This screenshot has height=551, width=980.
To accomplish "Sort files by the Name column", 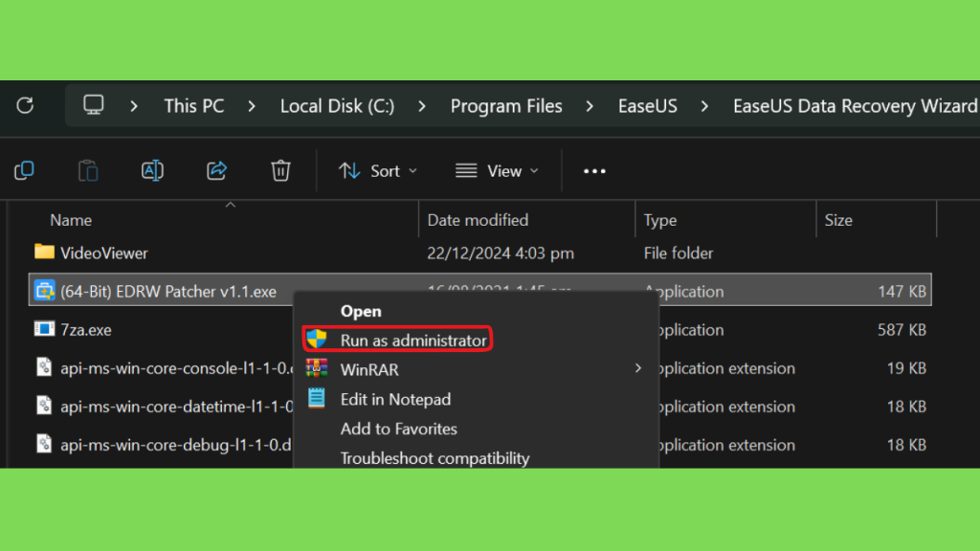I will (71, 220).
